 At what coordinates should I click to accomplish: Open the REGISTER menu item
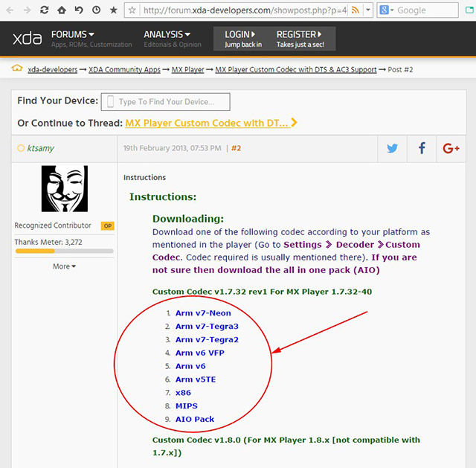click(299, 39)
